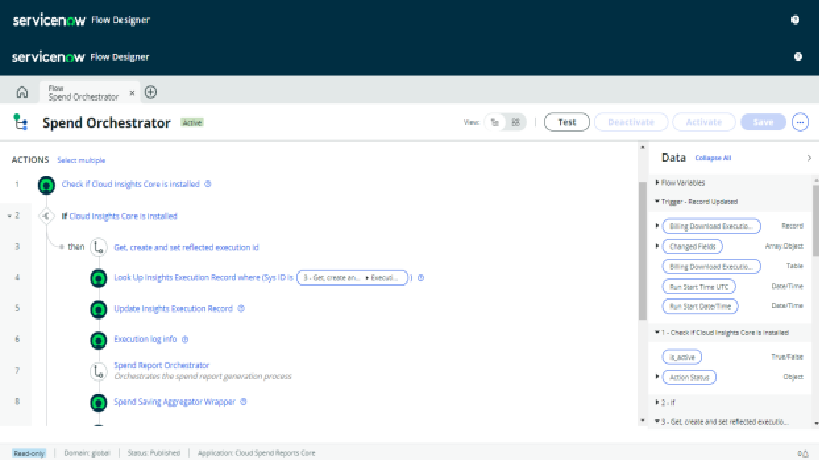Viewport: 819px width, 460px height.
Task: Collapse step 2 If condition
Action: (9, 216)
